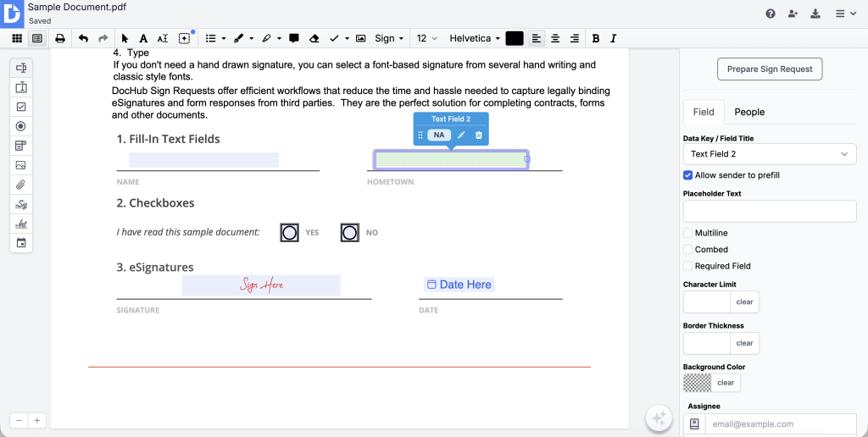Image resolution: width=868 pixels, height=437 pixels.
Task: Expand the list tool dropdown arrow
Action: [x=224, y=39]
